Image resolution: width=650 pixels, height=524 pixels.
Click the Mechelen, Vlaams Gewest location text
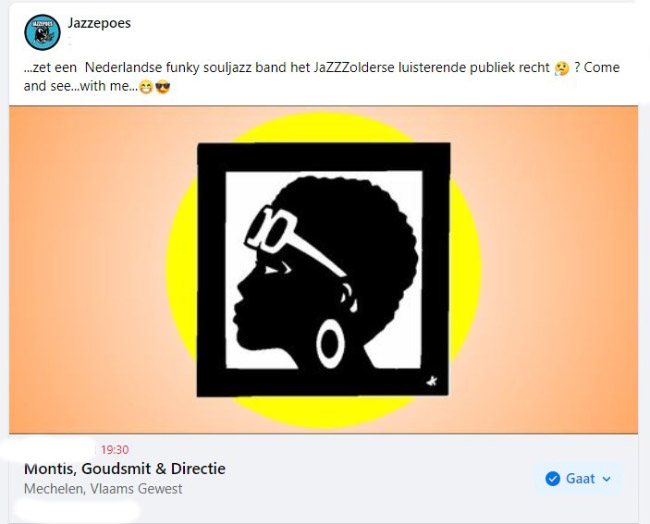click(103, 489)
